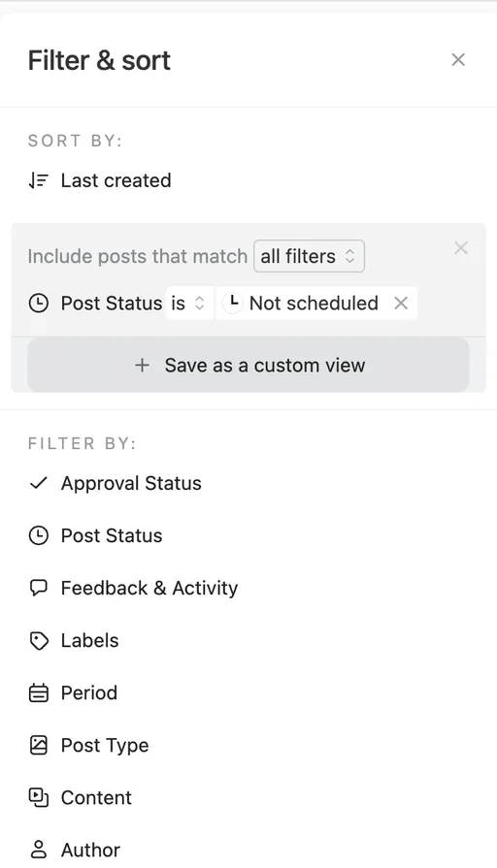The height and width of the screenshot is (868, 497).
Task: Click the sort order icon beside Last created
Action: click(38, 180)
